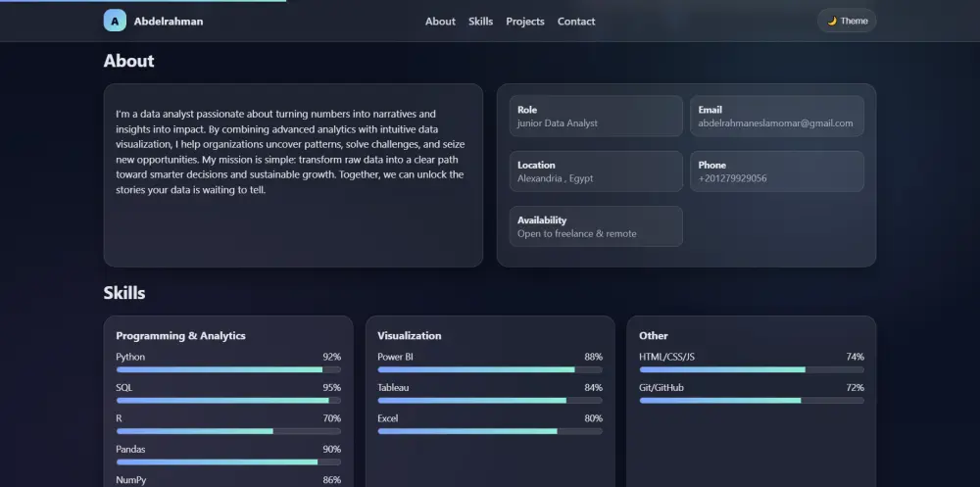Click the Visualization card heading
The height and width of the screenshot is (487, 980).
(410, 336)
